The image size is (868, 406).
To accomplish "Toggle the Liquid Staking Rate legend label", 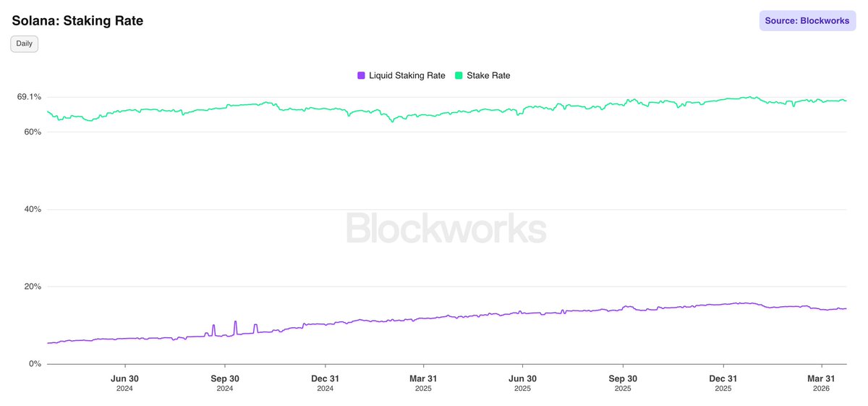I will pyautogui.click(x=407, y=75).
